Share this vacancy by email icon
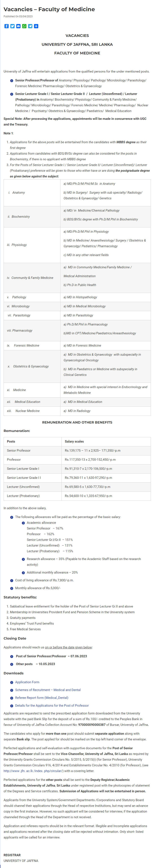This screenshot has width=157, height=868. pos(18,26)
